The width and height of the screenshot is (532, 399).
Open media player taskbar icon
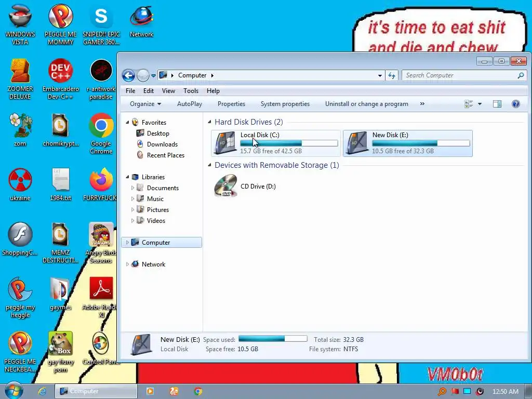[150, 391]
